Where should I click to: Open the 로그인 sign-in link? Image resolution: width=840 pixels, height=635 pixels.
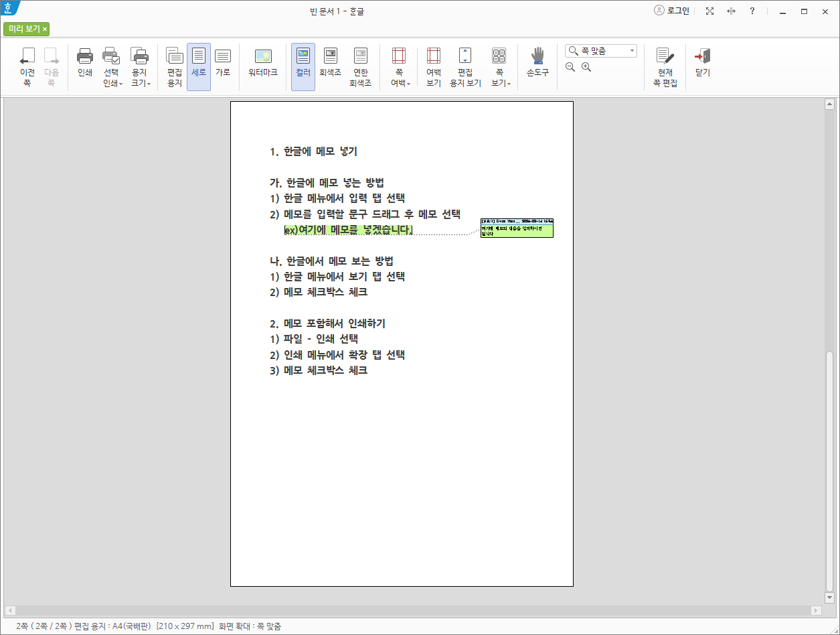671,11
